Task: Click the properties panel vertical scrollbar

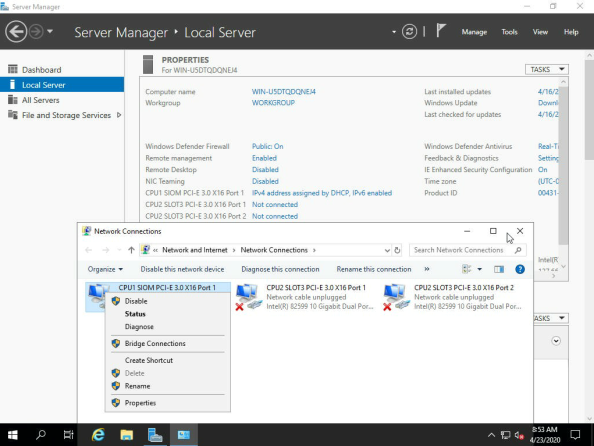Action: 563,165
